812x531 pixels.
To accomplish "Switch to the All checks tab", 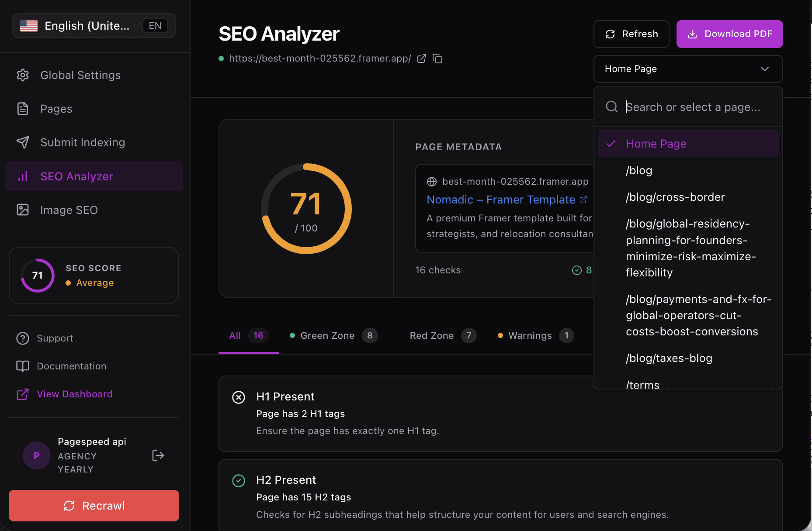I will [x=249, y=335].
